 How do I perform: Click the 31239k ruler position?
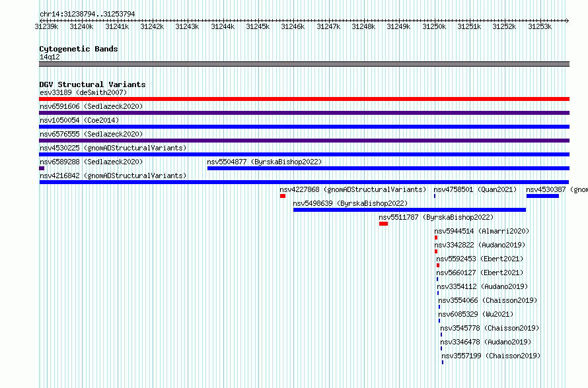pyautogui.click(x=46, y=26)
